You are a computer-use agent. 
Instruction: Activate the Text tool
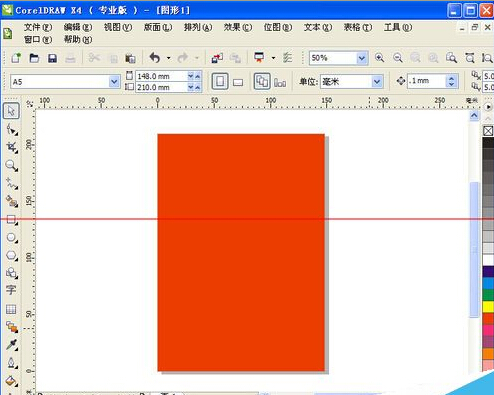pos(11,290)
